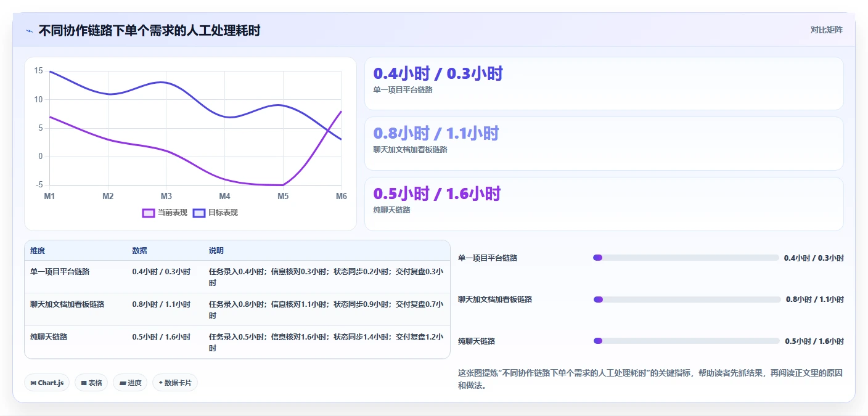Select the 数据卡片 tag chip

click(x=175, y=383)
